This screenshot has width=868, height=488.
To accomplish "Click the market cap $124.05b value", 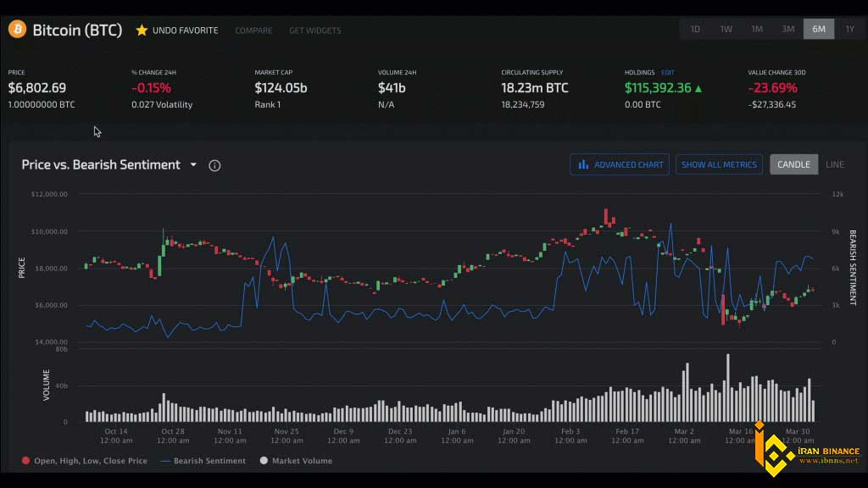I will 281,88.
